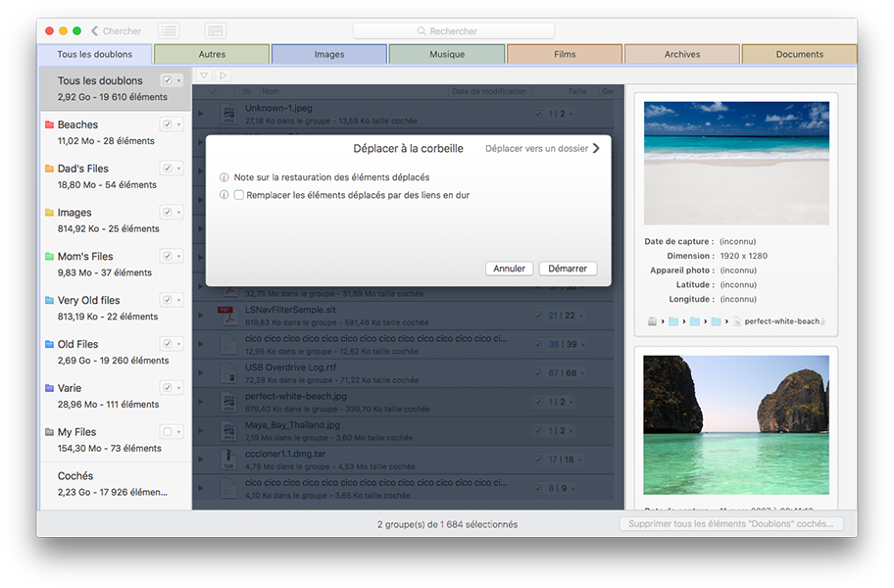Viewport: 894px width, 588px height.
Task: Click the filter funnel icon above file list
Action: pos(204,75)
